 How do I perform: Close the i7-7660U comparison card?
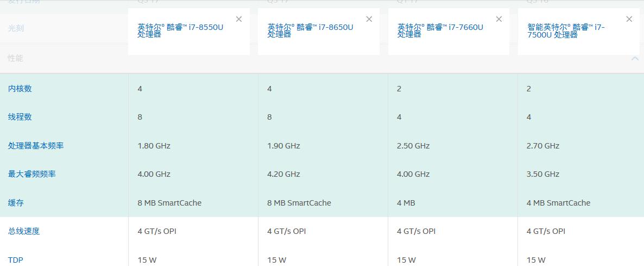click(x=499, y=19)
